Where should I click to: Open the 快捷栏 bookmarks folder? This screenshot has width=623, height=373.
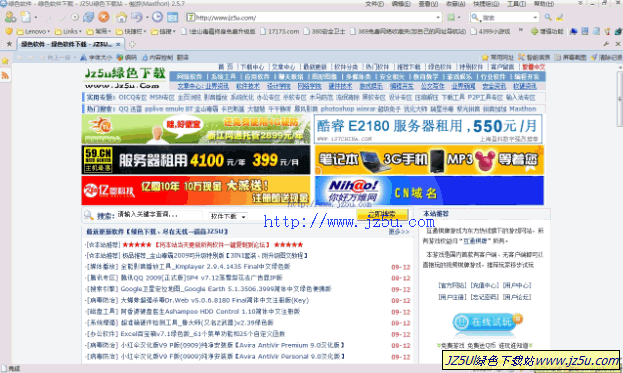pos(131,31)
